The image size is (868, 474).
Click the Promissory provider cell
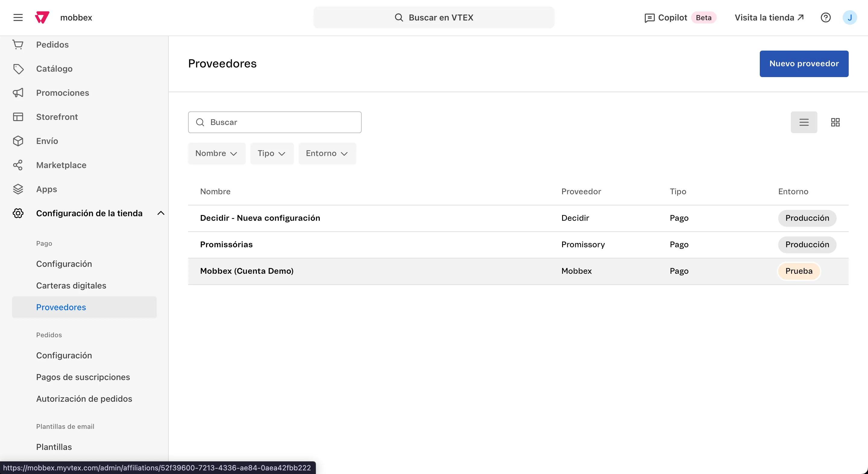(583, 245)
